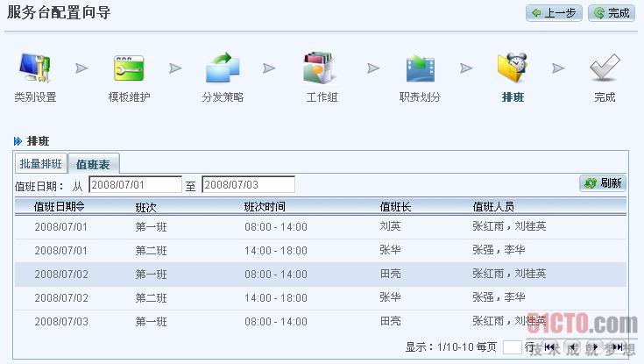Select the 2008/07/01 第二班 row date

point(61,251)
